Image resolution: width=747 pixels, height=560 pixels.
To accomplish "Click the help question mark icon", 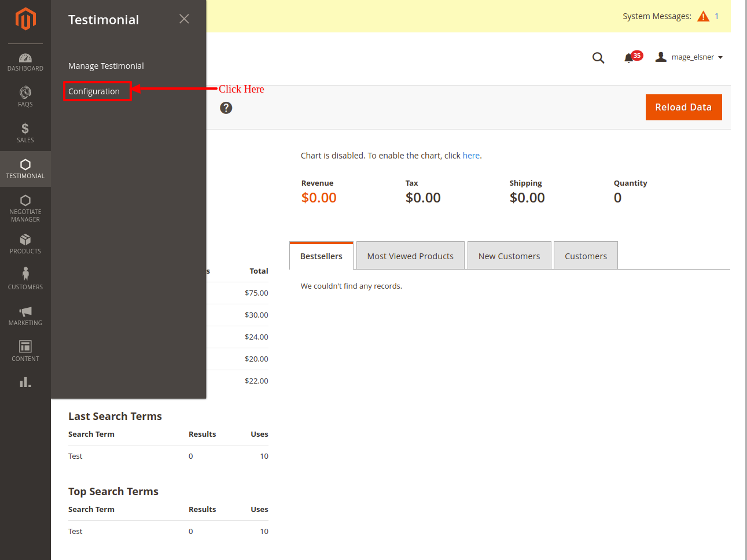I will click(226, 108).
